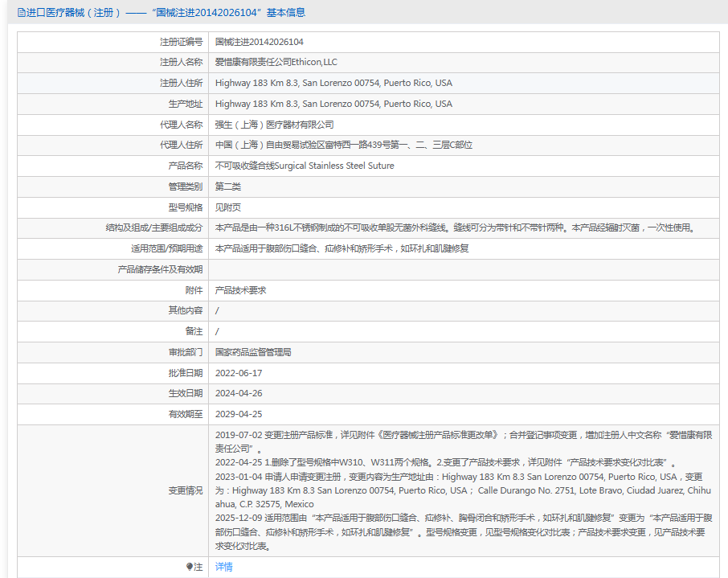This screenshot has width=728, height=578.
Task: Select the 注册人住所 address value
Action: click(x=333, y=83)
